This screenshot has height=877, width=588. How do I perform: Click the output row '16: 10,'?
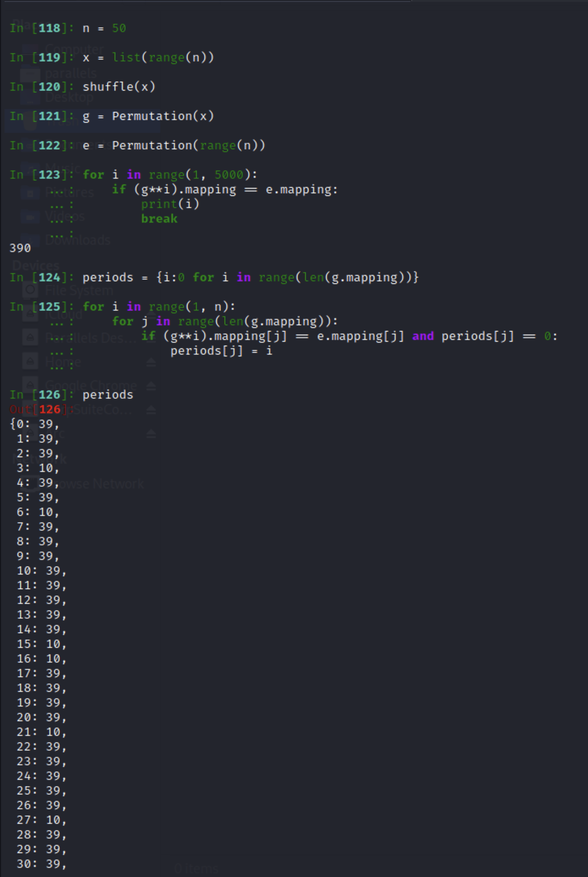pos(42,659)
